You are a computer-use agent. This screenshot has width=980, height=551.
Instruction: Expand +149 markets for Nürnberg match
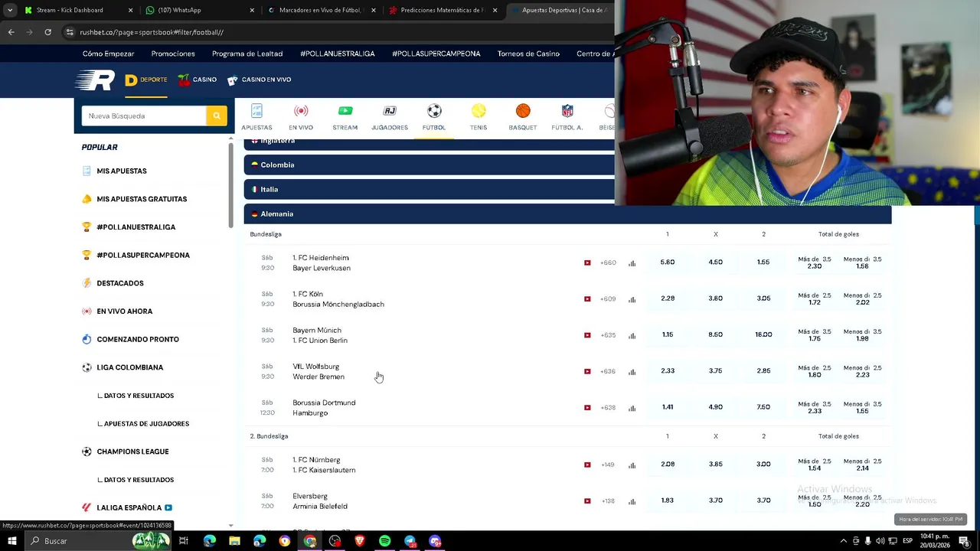608,465
